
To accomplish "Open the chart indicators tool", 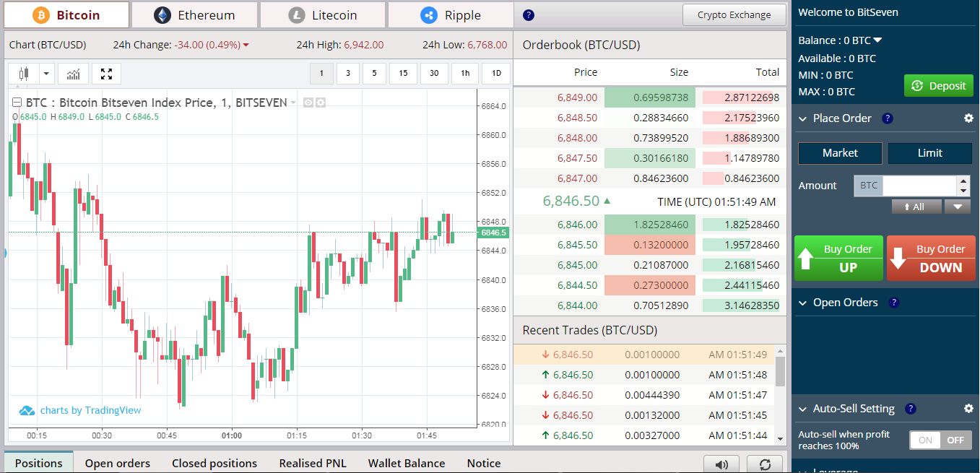I will [x=74, y=74].
